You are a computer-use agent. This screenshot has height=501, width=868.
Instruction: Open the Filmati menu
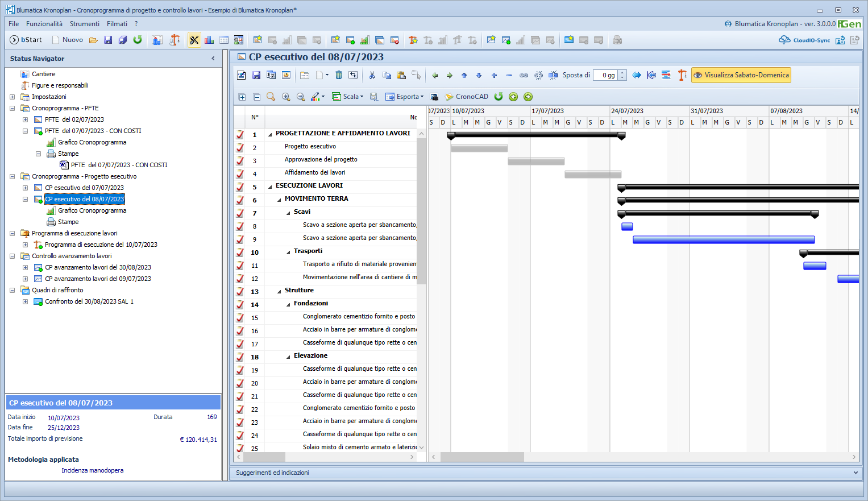click(117, 24)
